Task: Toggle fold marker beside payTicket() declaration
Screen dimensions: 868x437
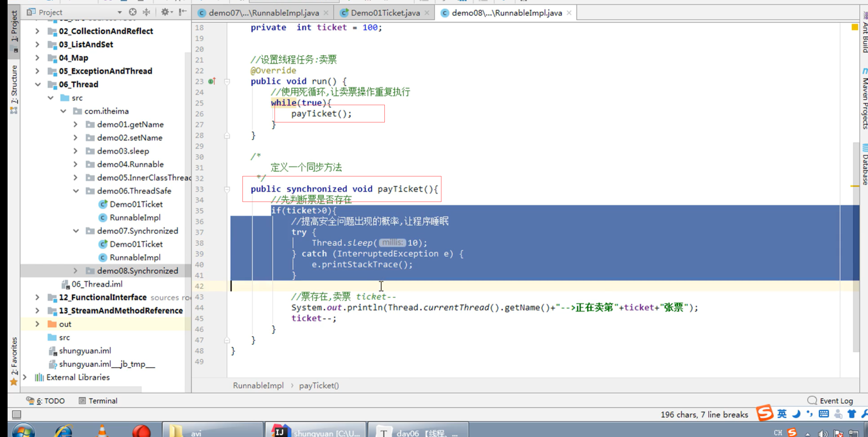Action: pyautogui.click(x=227, y=189)
